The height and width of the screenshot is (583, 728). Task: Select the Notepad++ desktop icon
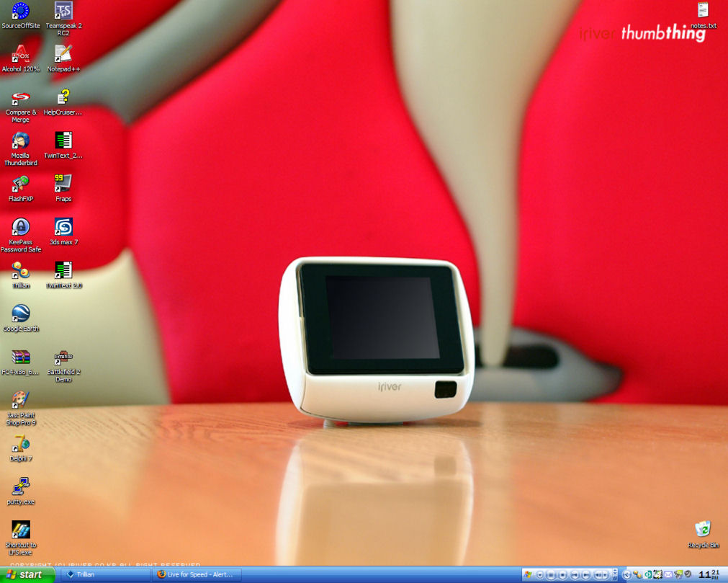pos(63,58)
